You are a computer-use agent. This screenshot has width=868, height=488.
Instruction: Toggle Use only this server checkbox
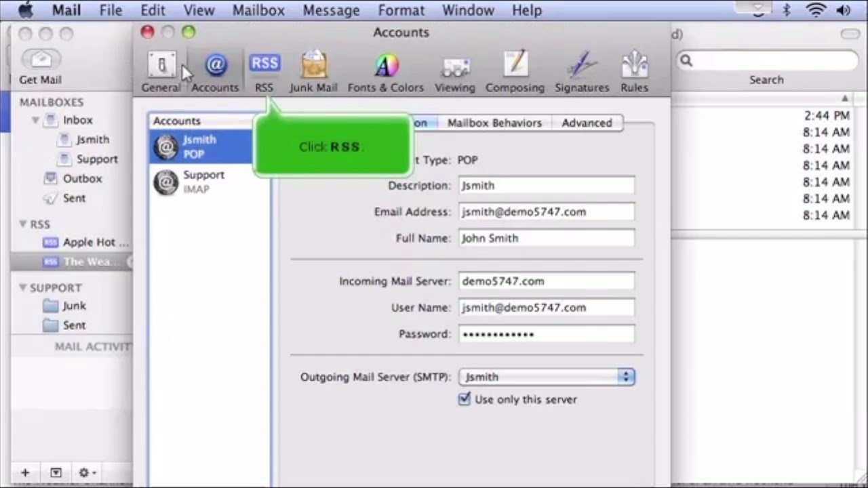point(465,399)
